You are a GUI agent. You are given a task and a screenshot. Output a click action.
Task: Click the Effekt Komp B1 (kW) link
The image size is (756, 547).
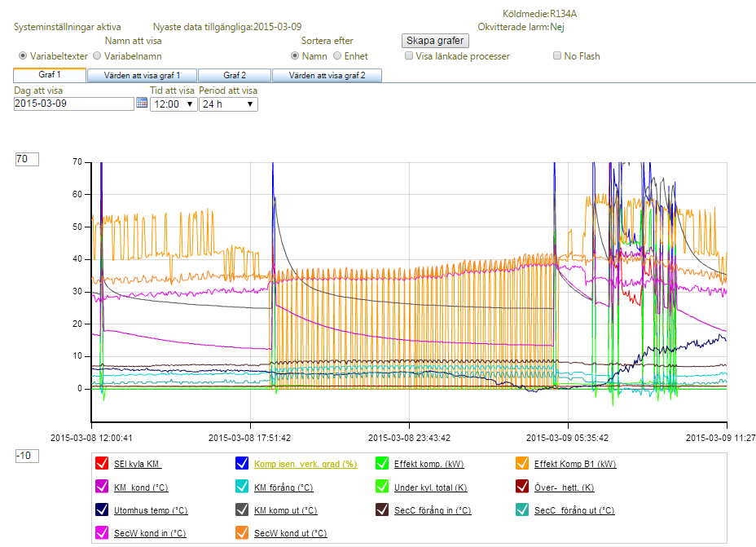(575, 464)
